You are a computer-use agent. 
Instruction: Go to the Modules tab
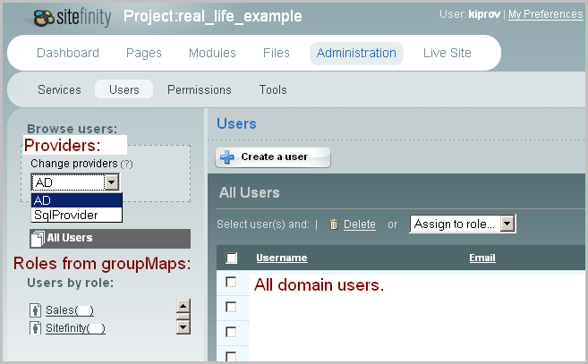212,54
